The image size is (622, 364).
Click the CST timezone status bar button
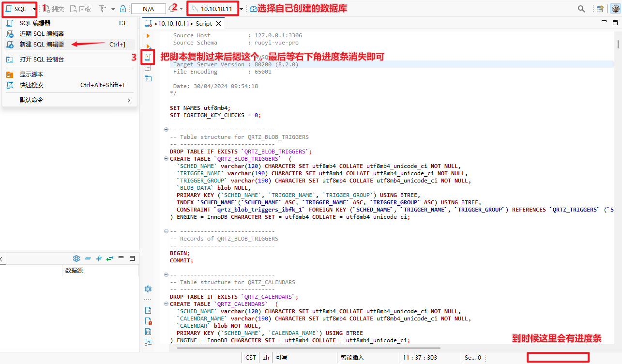tap(250, 358)
